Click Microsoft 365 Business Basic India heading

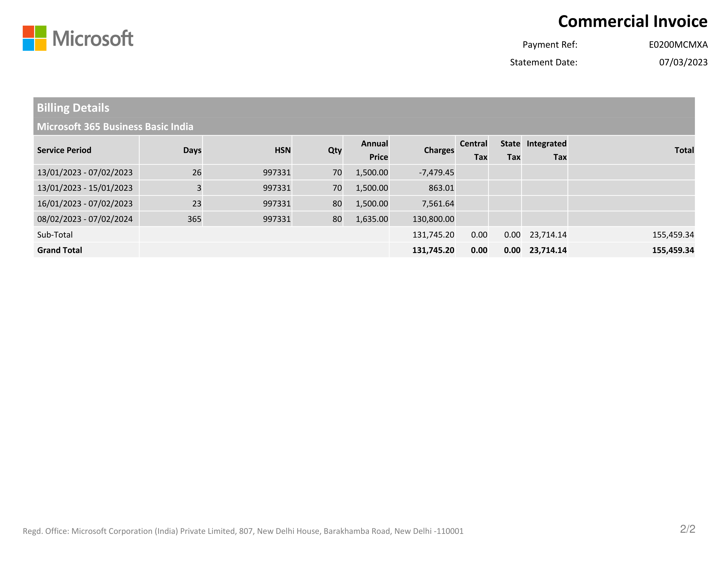point(115,127)
